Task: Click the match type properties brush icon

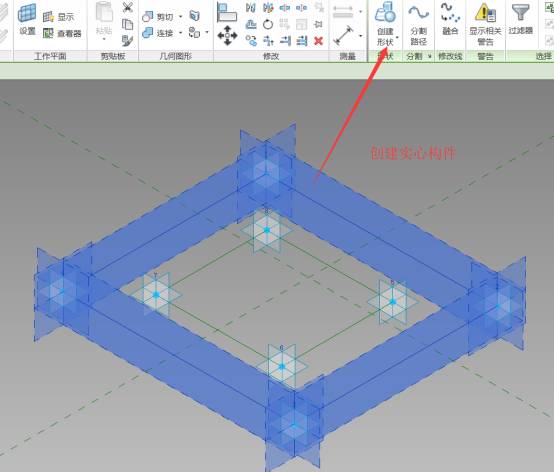Action: pyautogui.click(x=128, y=40)
